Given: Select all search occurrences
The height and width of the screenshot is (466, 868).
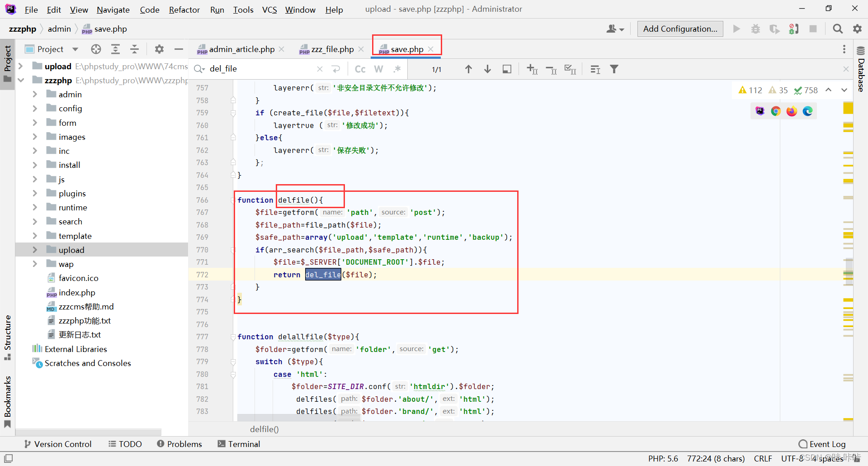Looking at the screenshot, I should point(570,69).
